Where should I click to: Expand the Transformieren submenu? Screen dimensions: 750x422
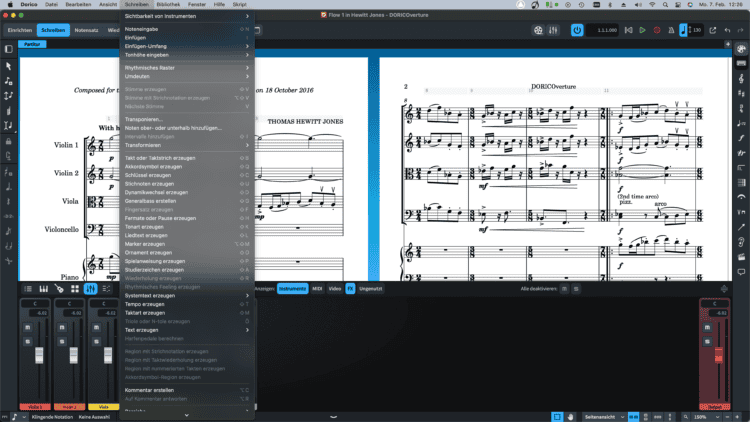click(187, 145)
